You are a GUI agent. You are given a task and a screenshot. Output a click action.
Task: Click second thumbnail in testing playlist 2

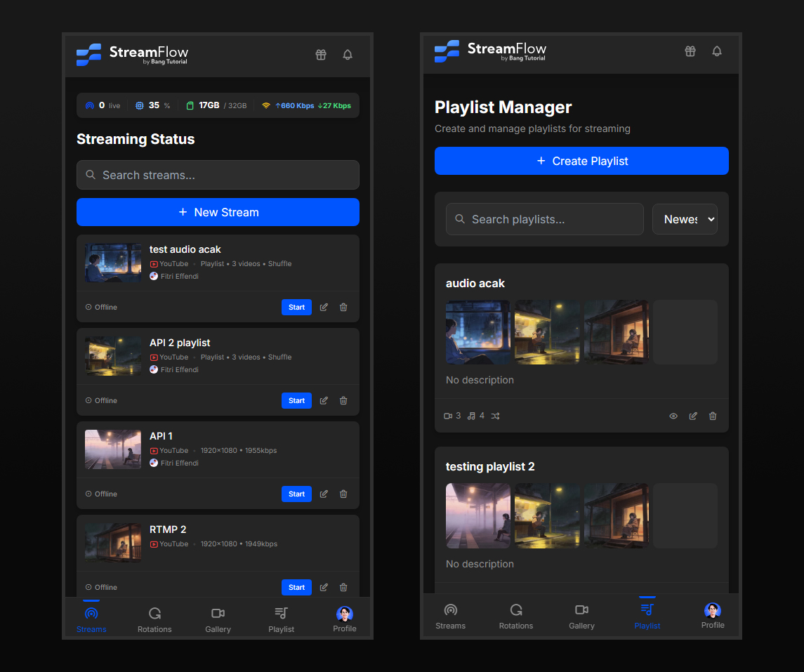click(x=547, y=515)
